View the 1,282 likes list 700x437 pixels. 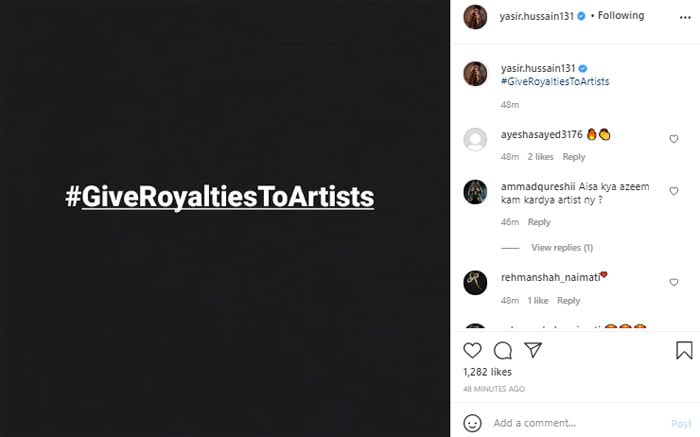[x=487, y=372]
